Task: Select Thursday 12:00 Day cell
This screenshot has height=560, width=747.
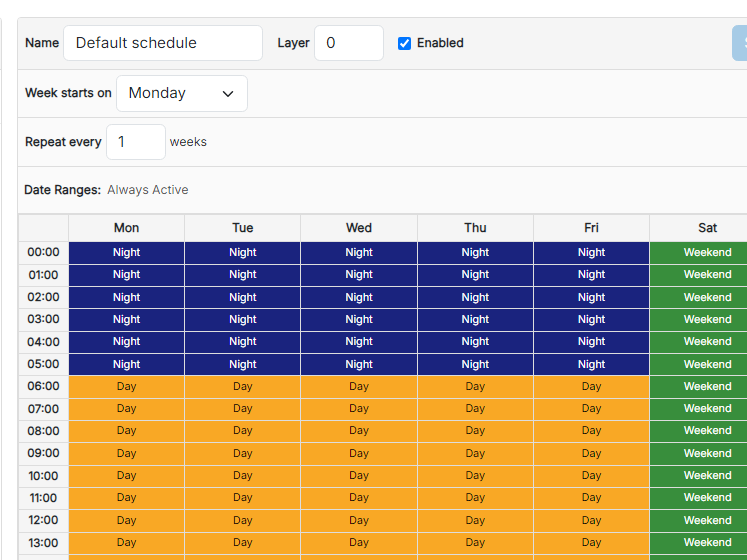Action: [x=475, y=520]
